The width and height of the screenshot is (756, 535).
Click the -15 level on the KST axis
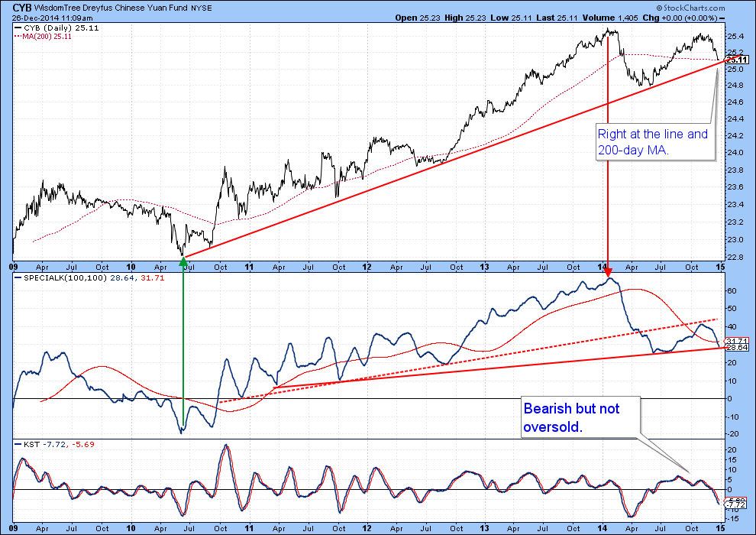[x=733, y=519]
